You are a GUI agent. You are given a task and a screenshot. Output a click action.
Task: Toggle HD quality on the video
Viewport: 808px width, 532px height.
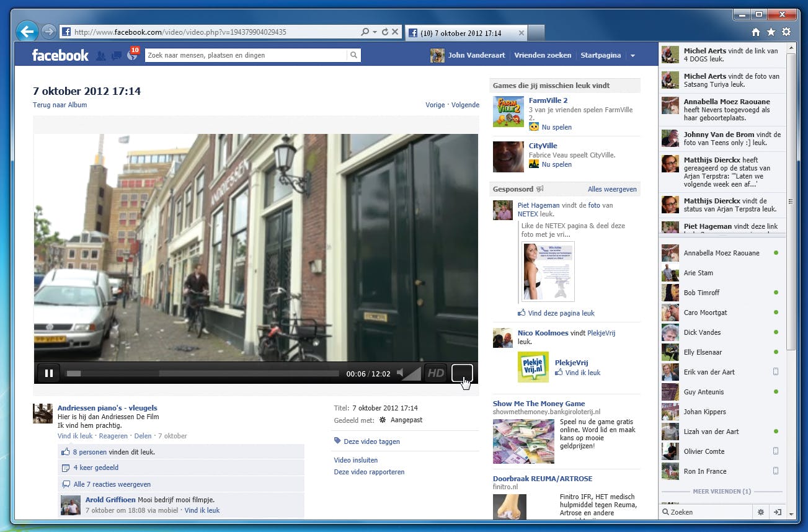click(436, 373)
